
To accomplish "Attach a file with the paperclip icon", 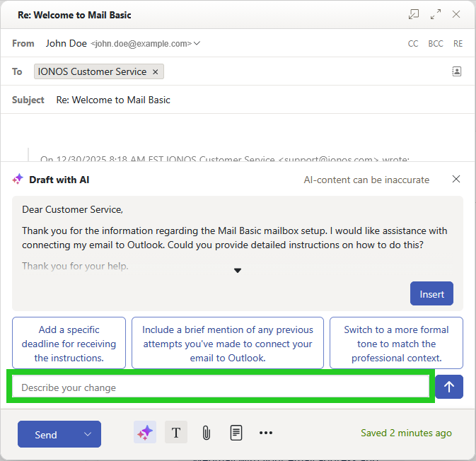I will pos(207,433).
